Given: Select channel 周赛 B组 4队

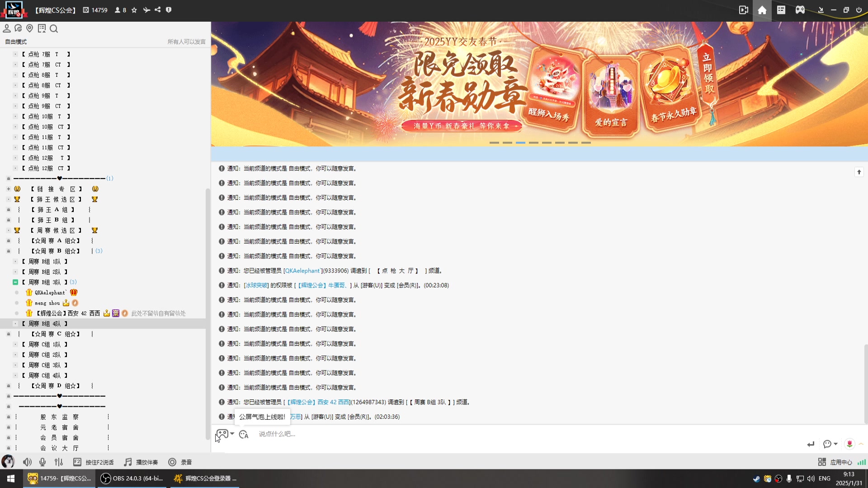Looking at the screenshot, I should [45, 324].
